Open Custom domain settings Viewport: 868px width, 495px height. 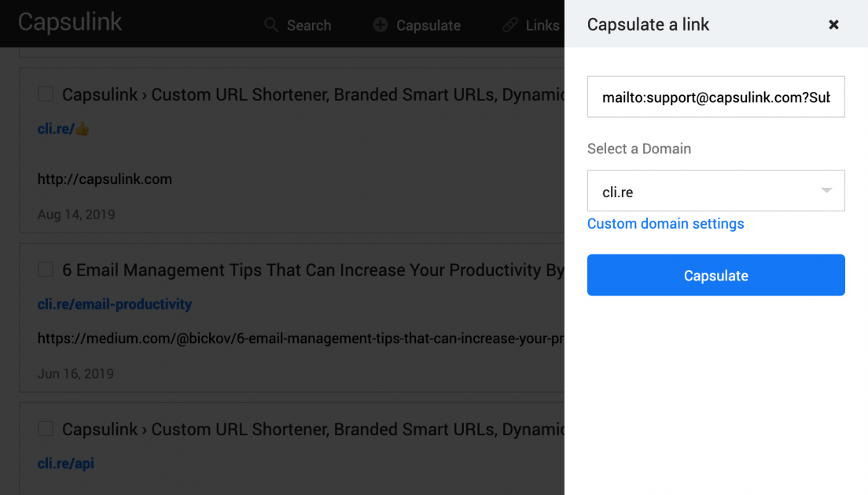pos(665,224)
